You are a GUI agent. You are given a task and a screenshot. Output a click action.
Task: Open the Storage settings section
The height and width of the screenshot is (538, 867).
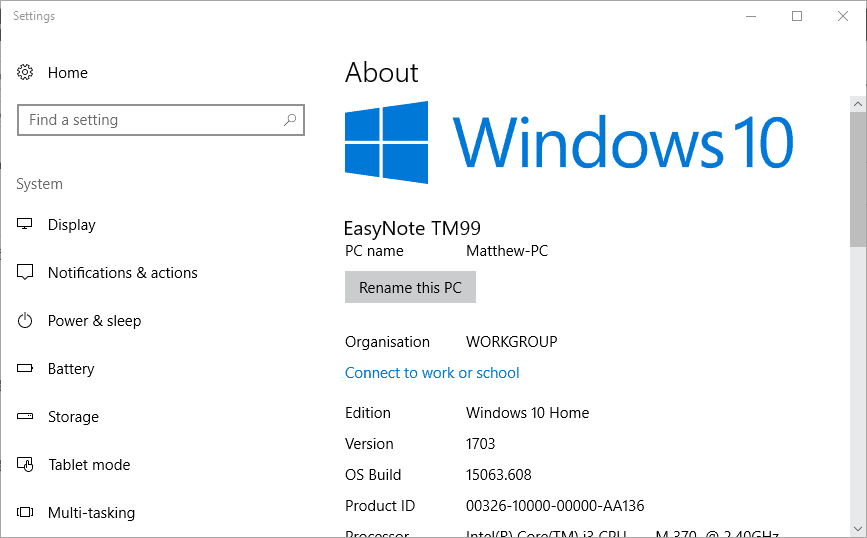(73, 417)
